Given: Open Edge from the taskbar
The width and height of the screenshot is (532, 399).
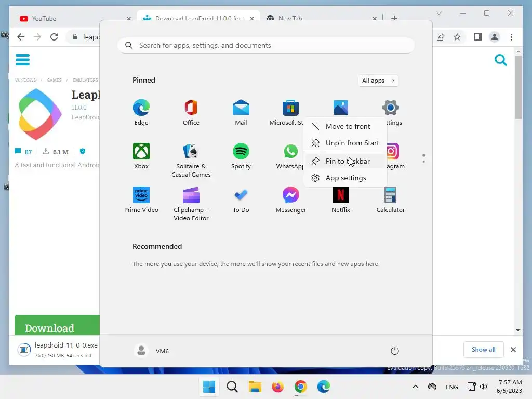Looking at the screenshot, I should [323, 387].
